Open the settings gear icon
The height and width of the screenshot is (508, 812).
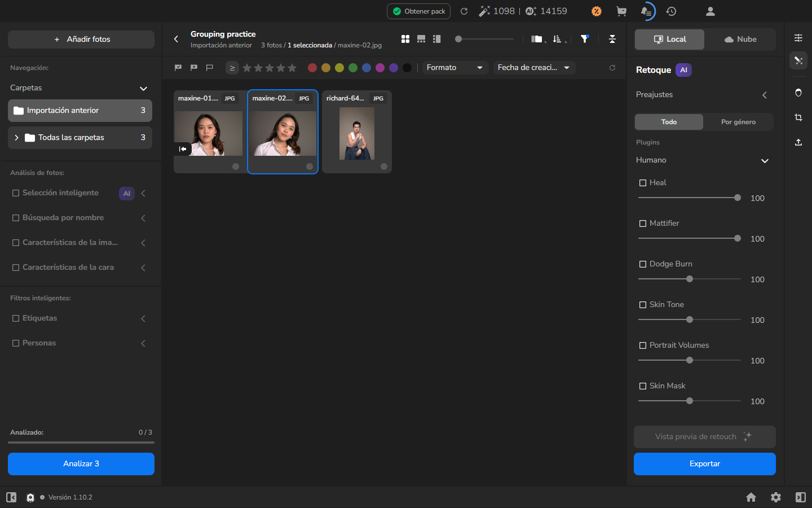776,497
